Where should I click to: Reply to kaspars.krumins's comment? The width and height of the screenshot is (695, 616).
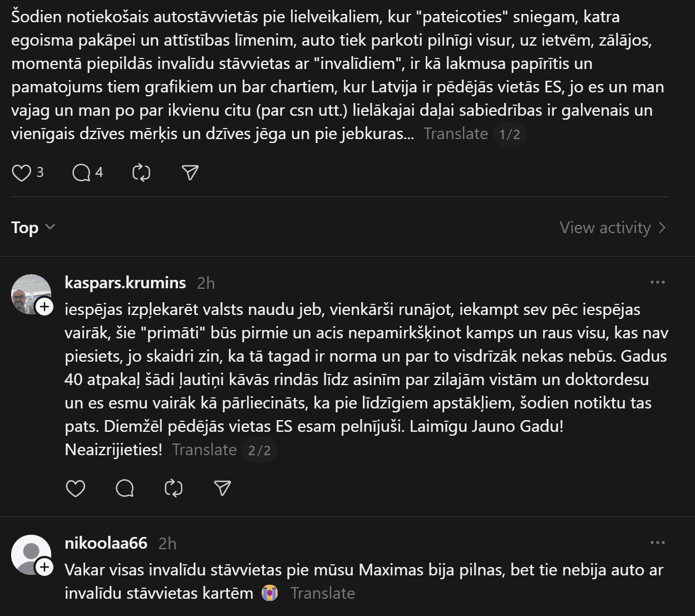pyautogui.click(x=125, y=489)
